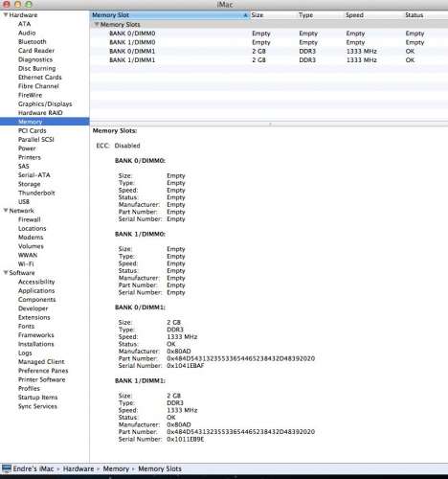Open ATA in the sidebar
This screenshot has height=479, width=448.
[x=24, y=24]
